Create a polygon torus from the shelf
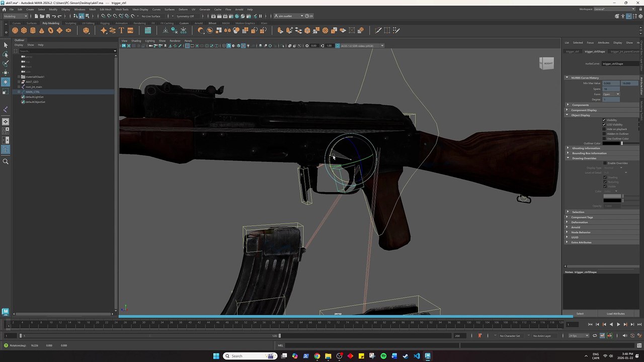Viewport: 644px width, 362px height. pos(50,31)
